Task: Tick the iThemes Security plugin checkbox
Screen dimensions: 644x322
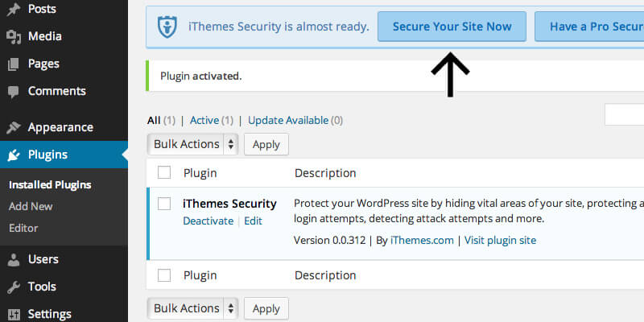Action: [x=164, y=204]
